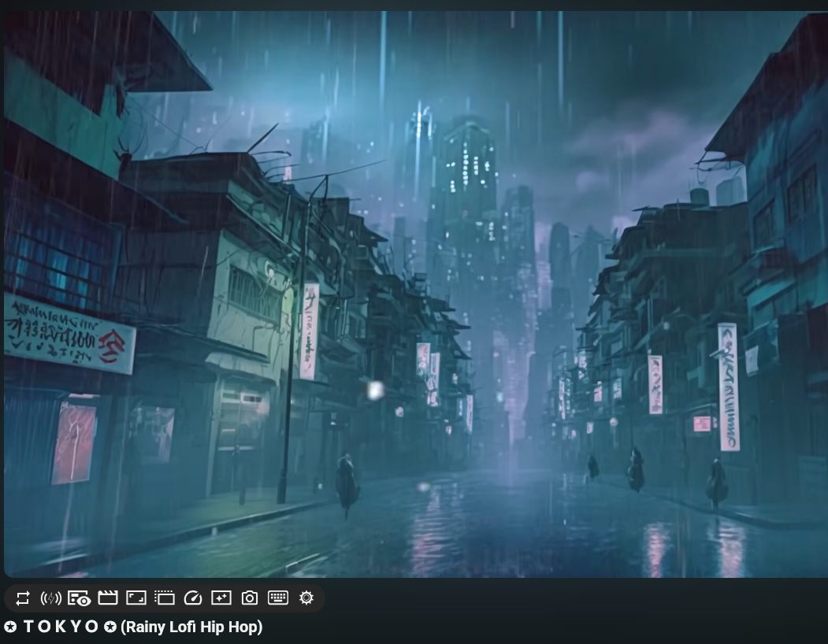The width and height of the screenshot is (828, 644).
Task: Open the pop-up player icon
Action: point(165,598)
